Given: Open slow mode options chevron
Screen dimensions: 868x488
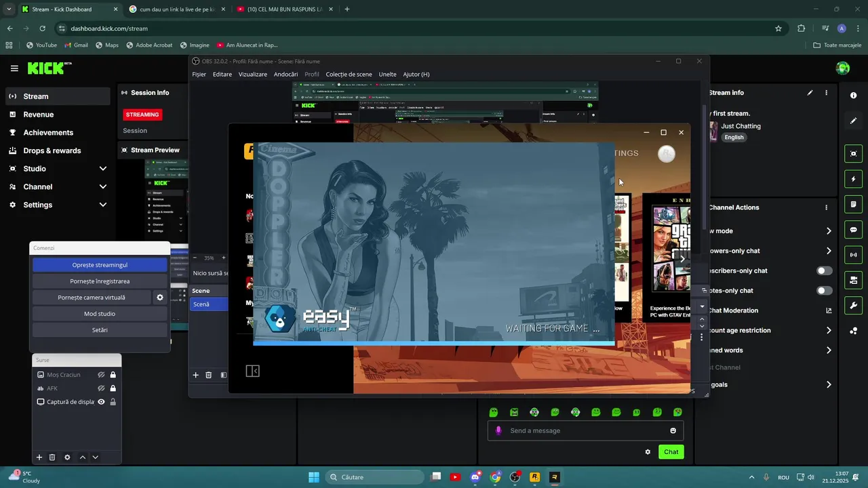Looking at the screenshot, I should [x=829, y=231].
